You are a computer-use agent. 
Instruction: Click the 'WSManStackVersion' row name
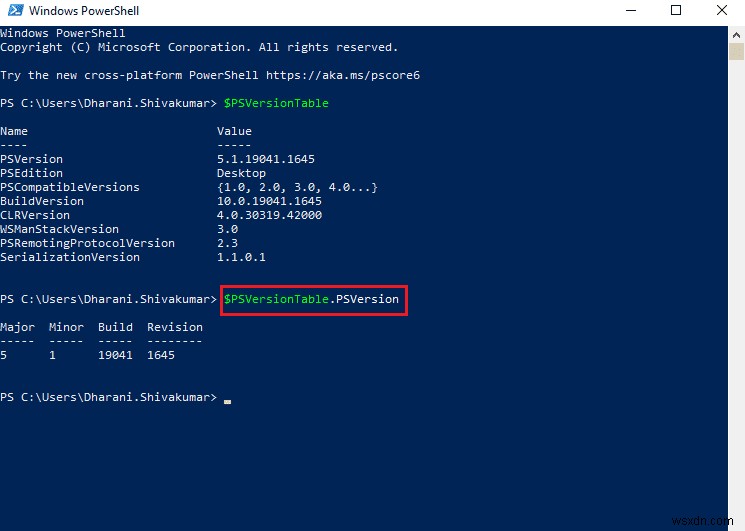click(59, 229)
